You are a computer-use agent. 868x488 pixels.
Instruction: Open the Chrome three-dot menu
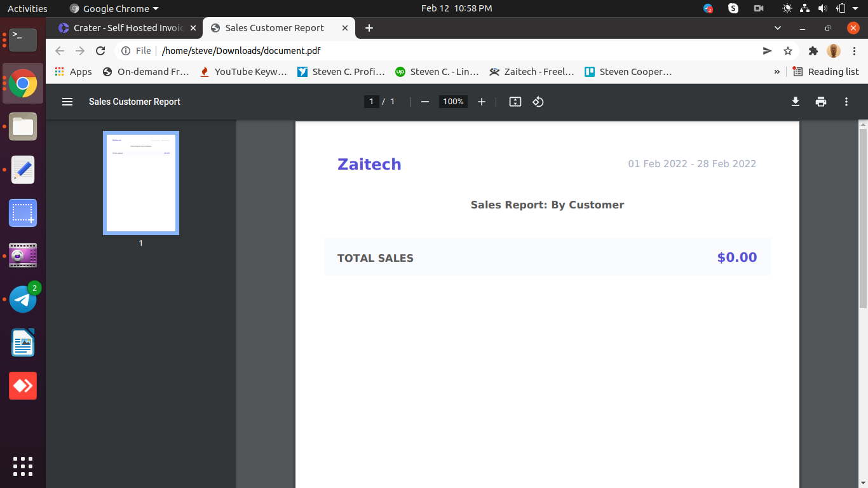pyautogui.click(x=855, y=51)
